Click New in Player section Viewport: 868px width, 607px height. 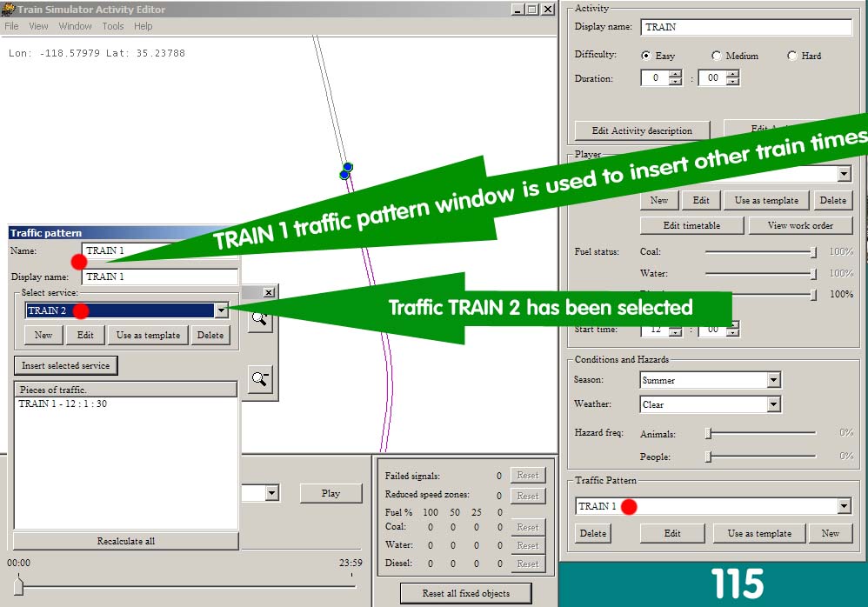click(658, 200)
